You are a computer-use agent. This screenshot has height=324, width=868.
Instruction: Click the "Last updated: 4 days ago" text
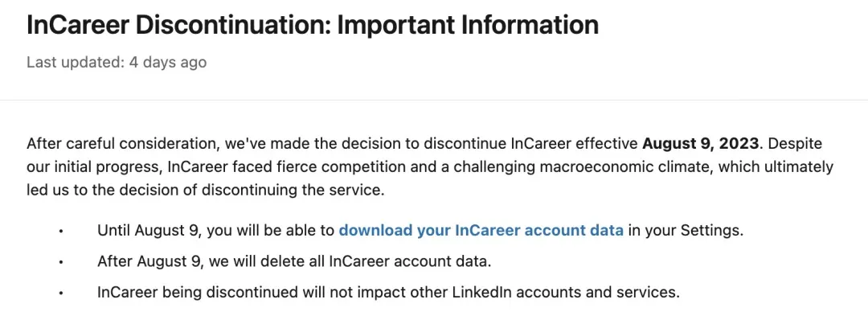(x=117, y=62)
